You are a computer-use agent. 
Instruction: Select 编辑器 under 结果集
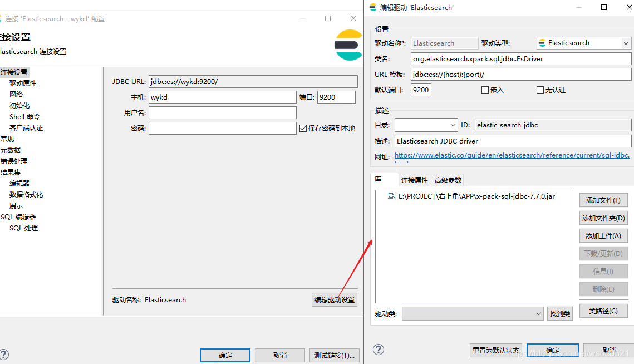pos(19,183)
